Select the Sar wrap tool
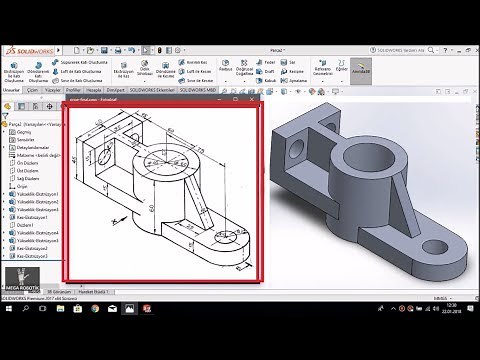Screen dimensions: 480x360 click(288, 62)
